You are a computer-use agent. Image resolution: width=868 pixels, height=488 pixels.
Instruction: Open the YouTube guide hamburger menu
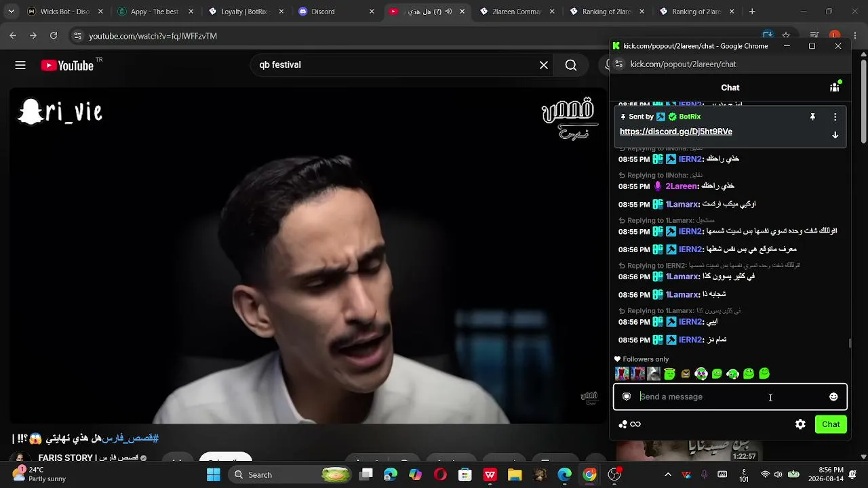pos(20,65)
